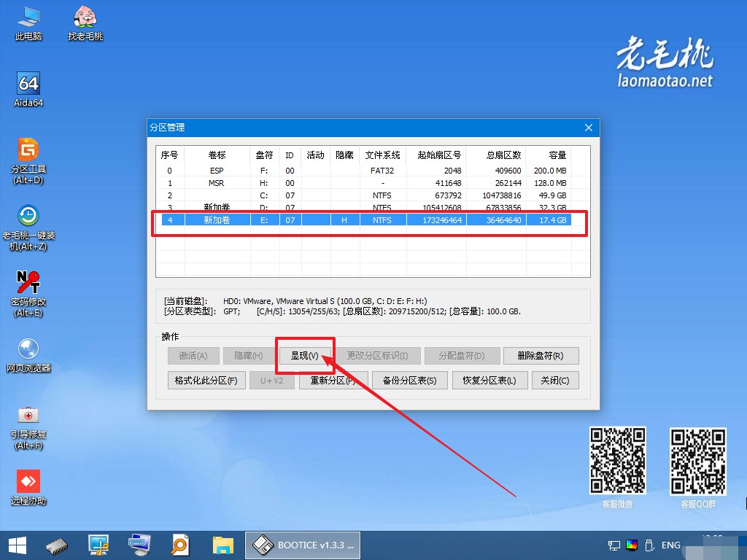Click the 格式化此分区(F) button
The width and height of the screenshot is (747, 560).
tap(206, 381)
